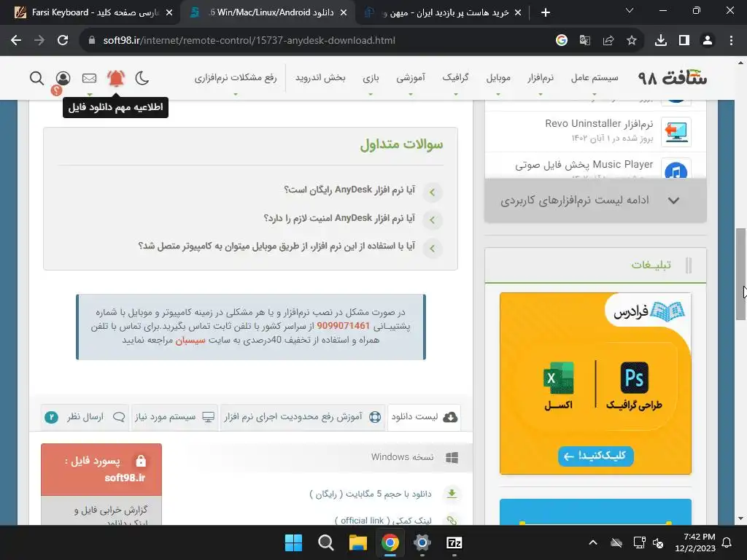Open the گرافیک menu dropdown
Screen dimensions: 747x560
point(455,77)
